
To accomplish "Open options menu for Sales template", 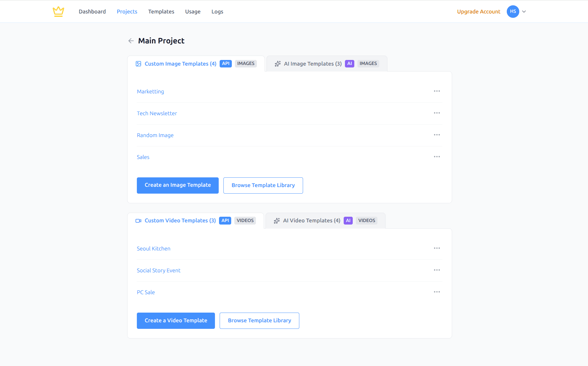I will click(437, 157).
